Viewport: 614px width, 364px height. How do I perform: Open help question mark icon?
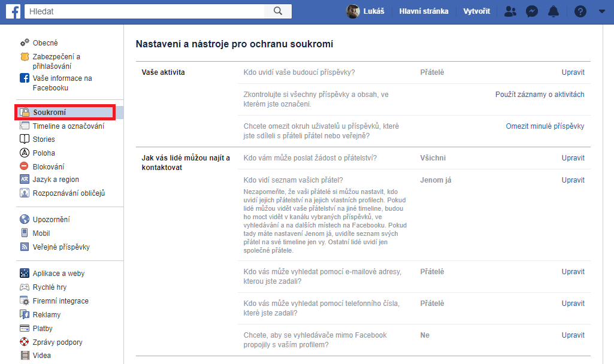click(580, 11)
